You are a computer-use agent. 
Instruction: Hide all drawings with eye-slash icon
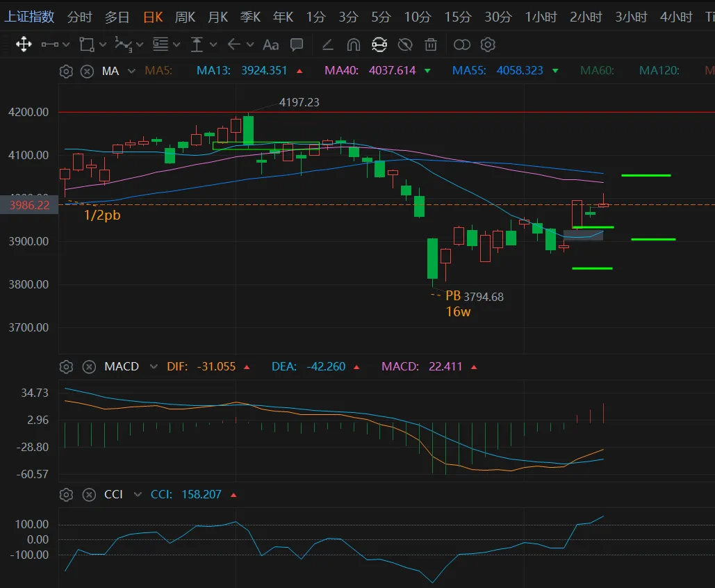[405, 44]
